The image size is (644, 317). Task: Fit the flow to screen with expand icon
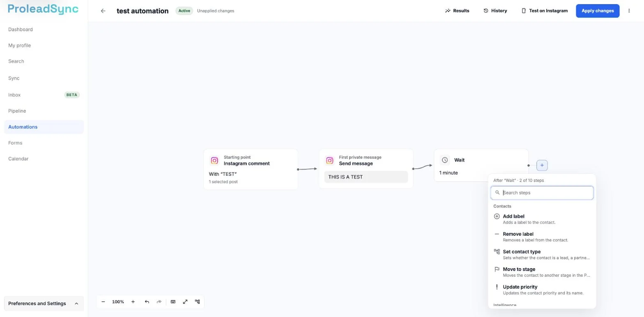(x=185, y=302)
